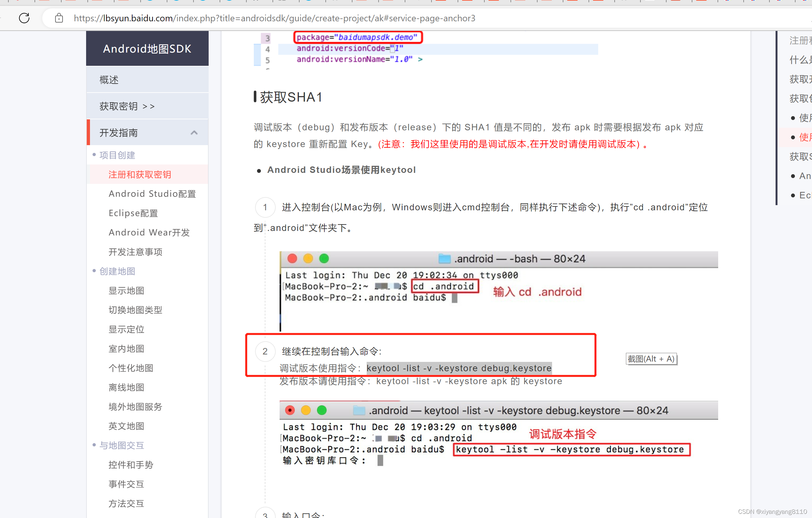Click the site security padlock icon
Viewport: 812px width, 518px height.
(59, 18)
